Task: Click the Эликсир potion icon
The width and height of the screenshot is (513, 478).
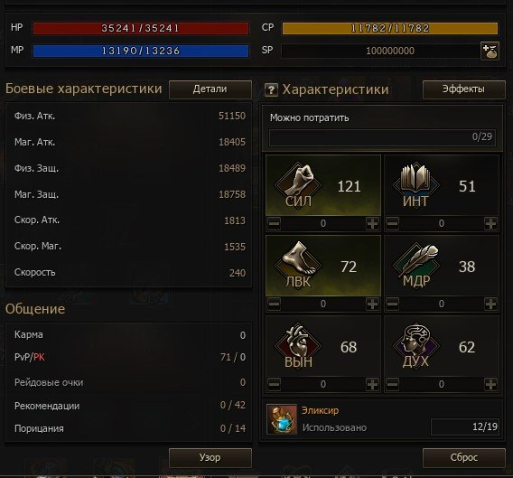Action: coord(282,419)
